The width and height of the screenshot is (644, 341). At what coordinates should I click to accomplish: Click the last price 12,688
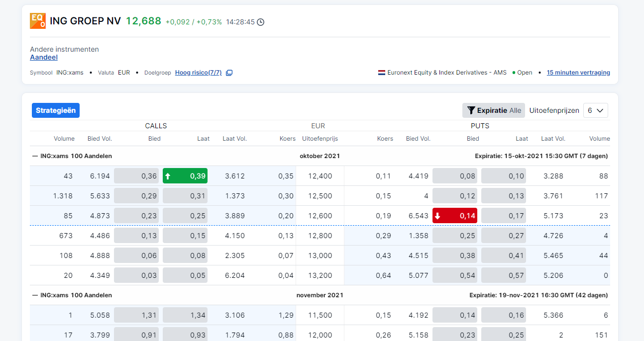pyautogui.click(x=143, y=21)
